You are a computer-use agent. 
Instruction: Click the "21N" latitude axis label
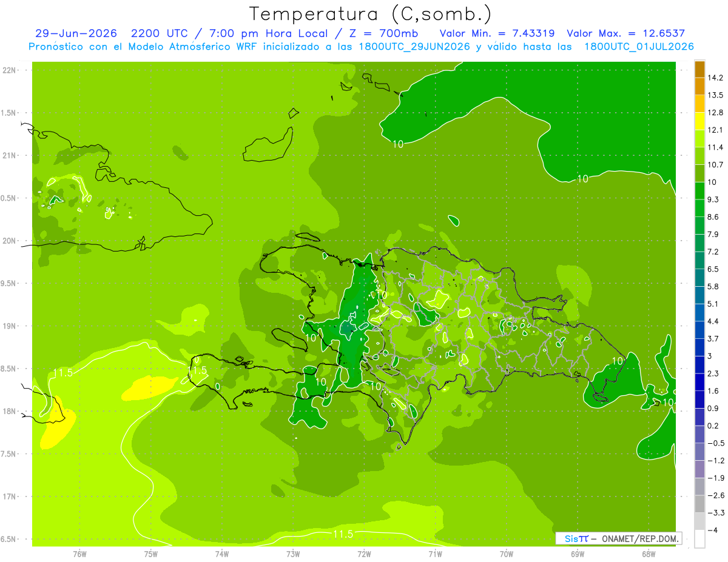[8, 155]
